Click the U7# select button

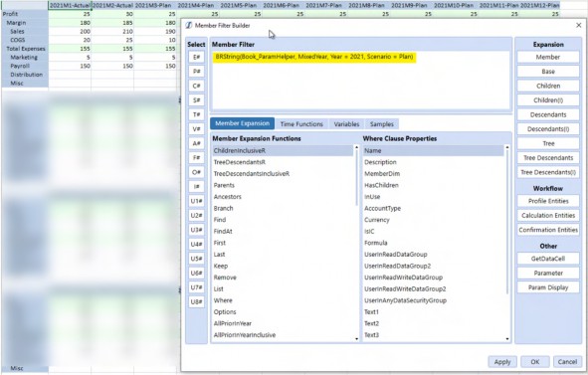[x=197, y=287]
